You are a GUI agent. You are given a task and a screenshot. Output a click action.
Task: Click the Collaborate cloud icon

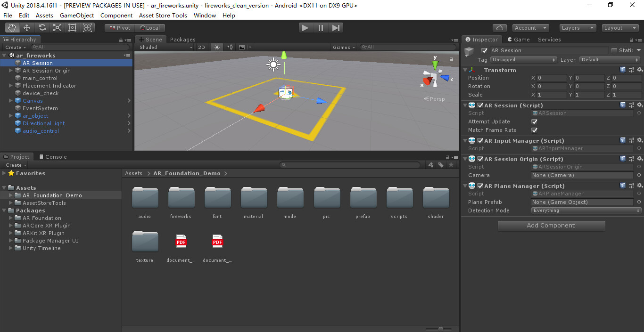coord(499,27)
